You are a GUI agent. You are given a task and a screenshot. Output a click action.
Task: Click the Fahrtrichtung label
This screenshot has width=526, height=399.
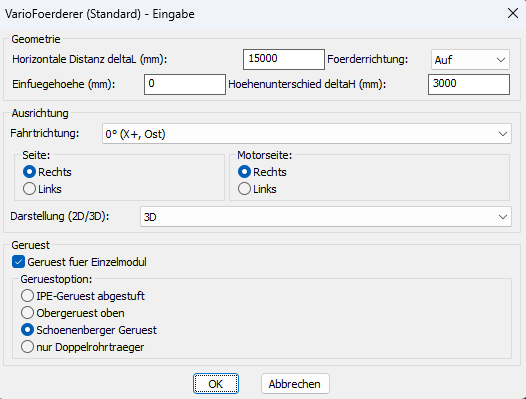coord(45,133)
